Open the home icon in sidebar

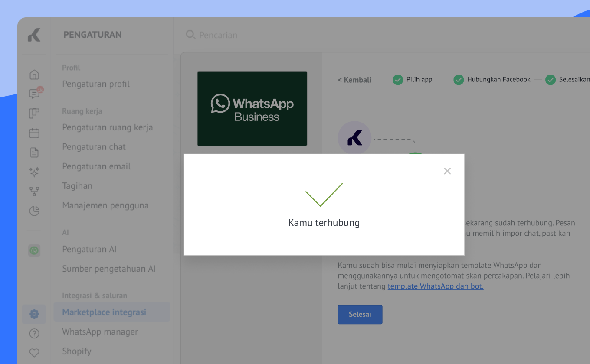pyautogui.click(x=34, y=75)
